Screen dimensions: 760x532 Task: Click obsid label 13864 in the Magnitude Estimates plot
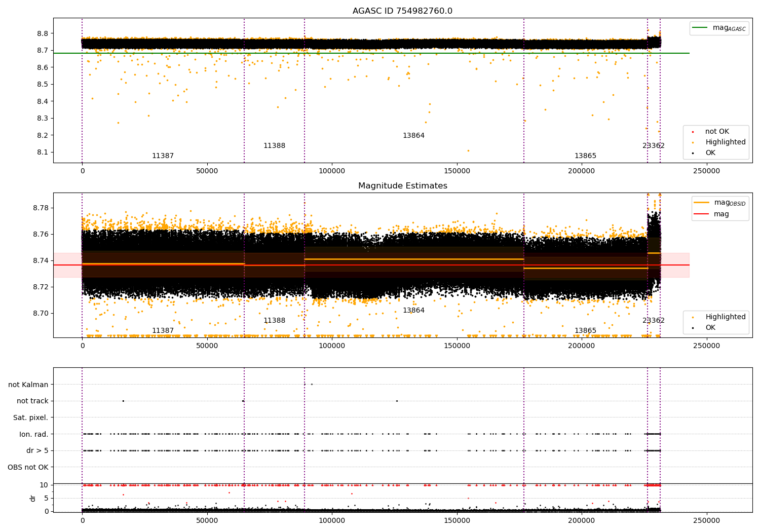coord(413,311)
